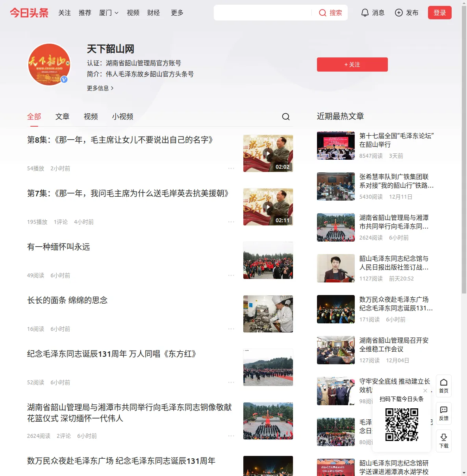
Task: Click thumbnail of 万人同唱《东方红》 article
Action: pyautogui.click(x=268, y=367)
